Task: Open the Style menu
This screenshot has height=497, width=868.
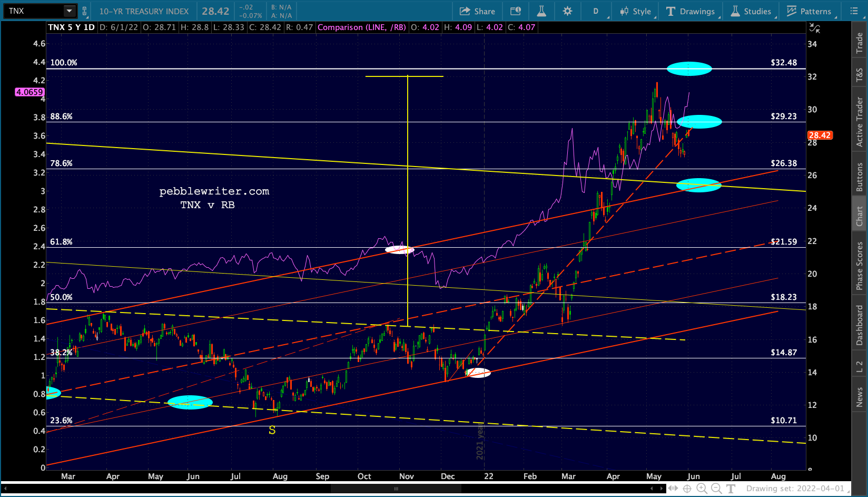Action: click(636, 11)
